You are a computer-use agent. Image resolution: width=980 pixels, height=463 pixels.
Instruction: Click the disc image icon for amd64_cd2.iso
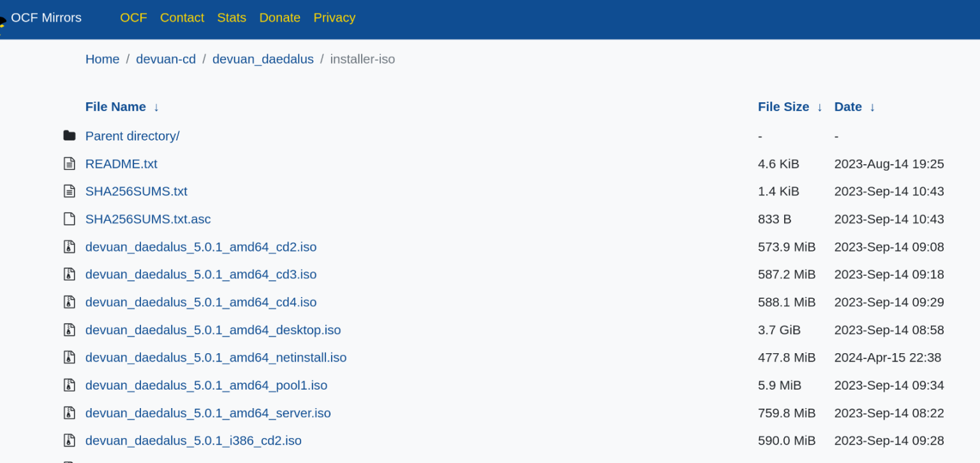pyautogui.click(x=69, y=247)
